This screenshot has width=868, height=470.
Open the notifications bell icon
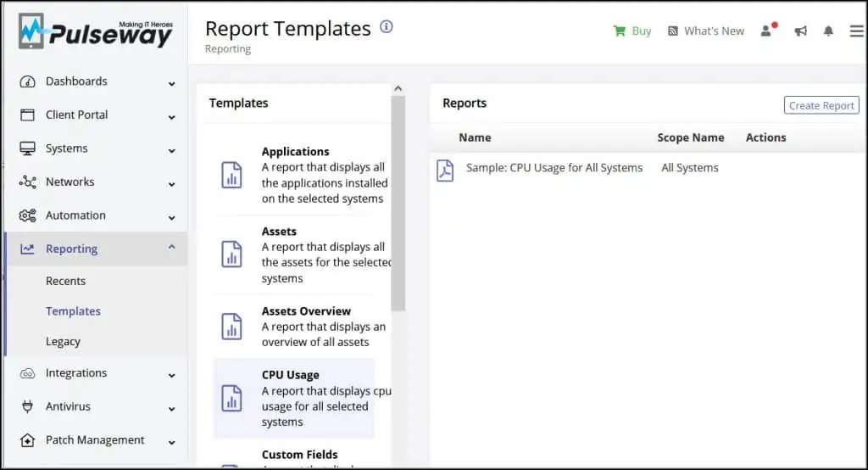(828, 31)
